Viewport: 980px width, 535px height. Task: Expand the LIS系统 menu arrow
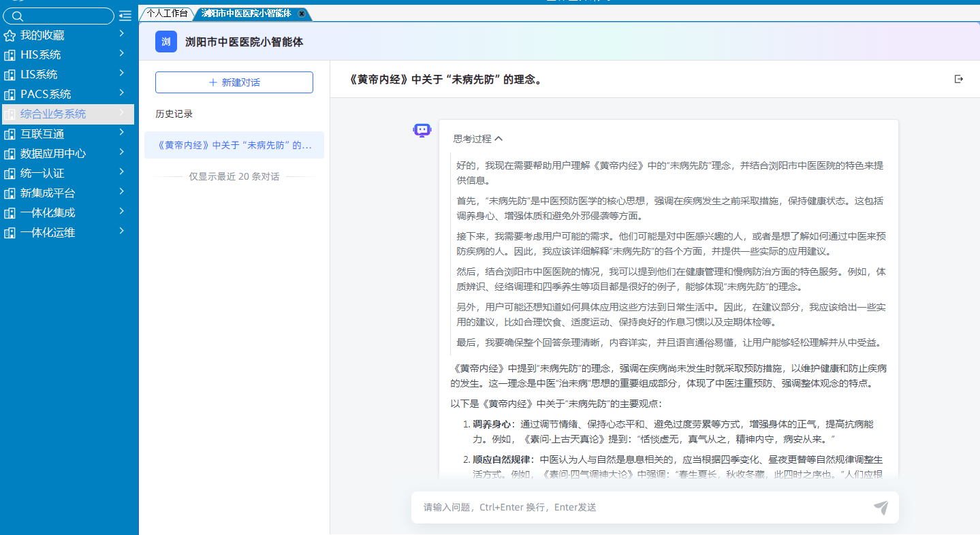coord(121,73)
